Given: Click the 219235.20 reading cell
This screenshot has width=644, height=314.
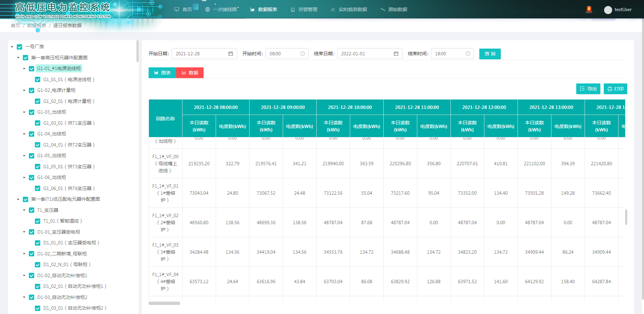Looking at the screenshot, I should point(199,164).
